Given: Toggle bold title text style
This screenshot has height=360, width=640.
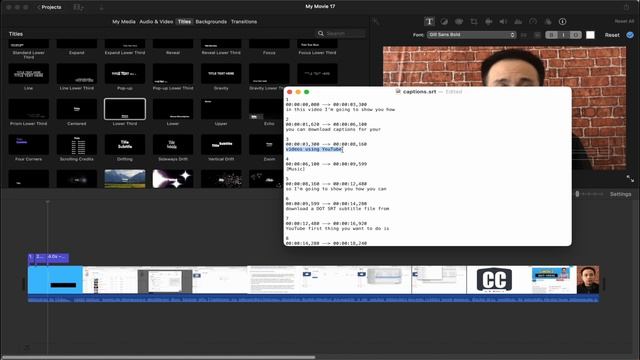Looking at the screenshot, I should coord(551,35).
